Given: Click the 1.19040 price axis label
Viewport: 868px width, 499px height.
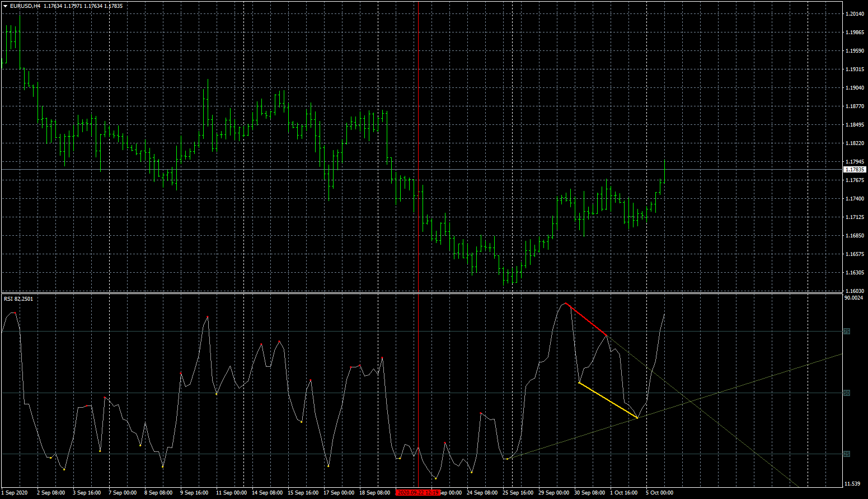Looking at the screenshot, I should 854,88.
